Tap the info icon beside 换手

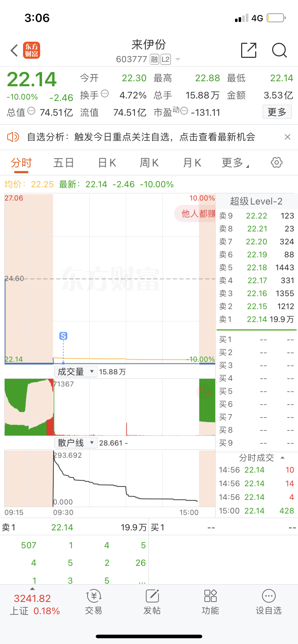[105, 93]
